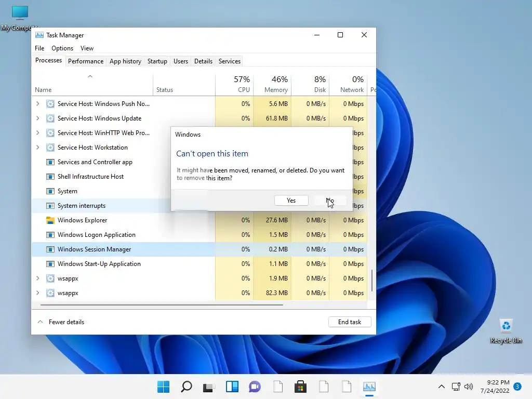
Task: Sort by the Disk column header
Action: click(x=311, y=84)
